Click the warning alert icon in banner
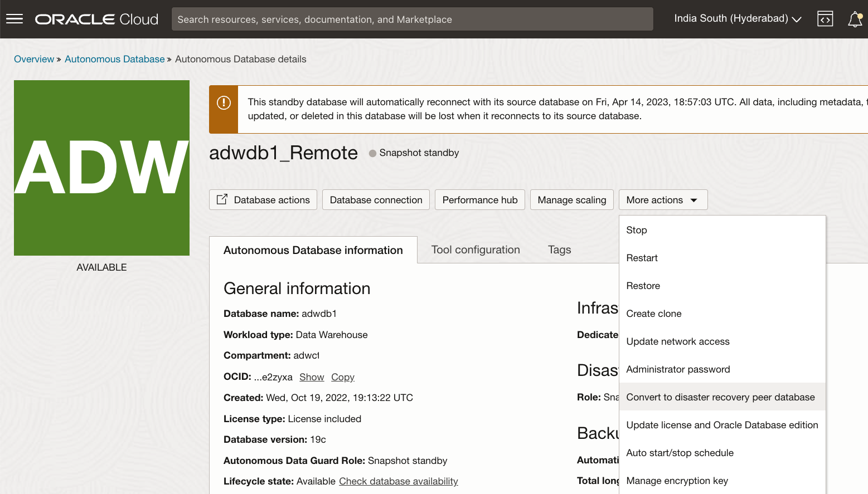868x494 pixels. tap(224, 103)
